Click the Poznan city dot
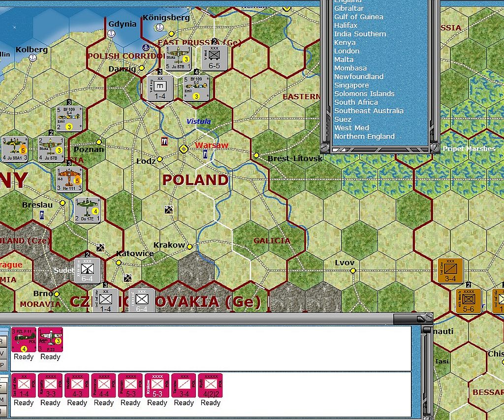Screen dimensions: 504x420 [98, 142]
